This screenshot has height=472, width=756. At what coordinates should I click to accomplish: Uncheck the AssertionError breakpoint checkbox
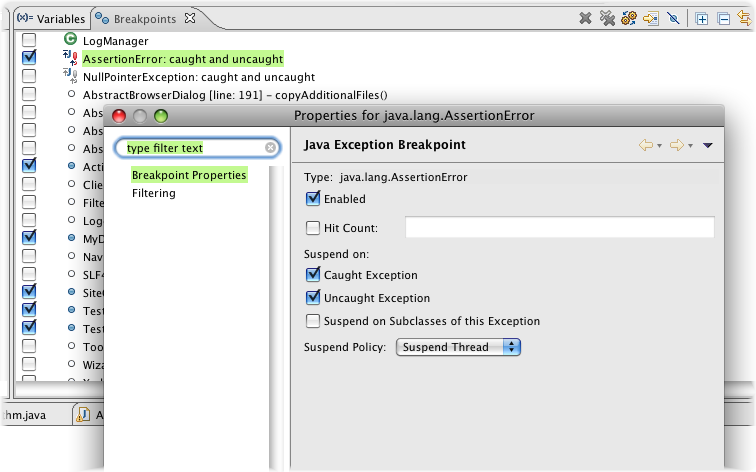tap(29, 57)
